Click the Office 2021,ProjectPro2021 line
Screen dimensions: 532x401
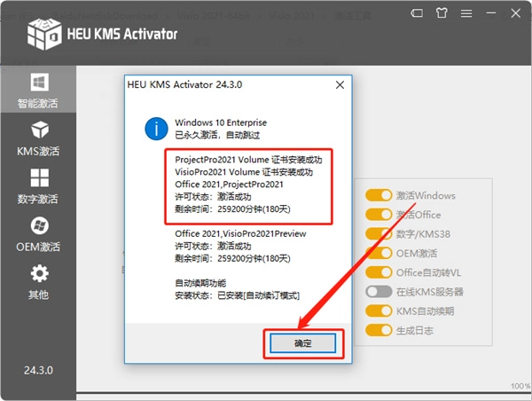tap(229, 185)
